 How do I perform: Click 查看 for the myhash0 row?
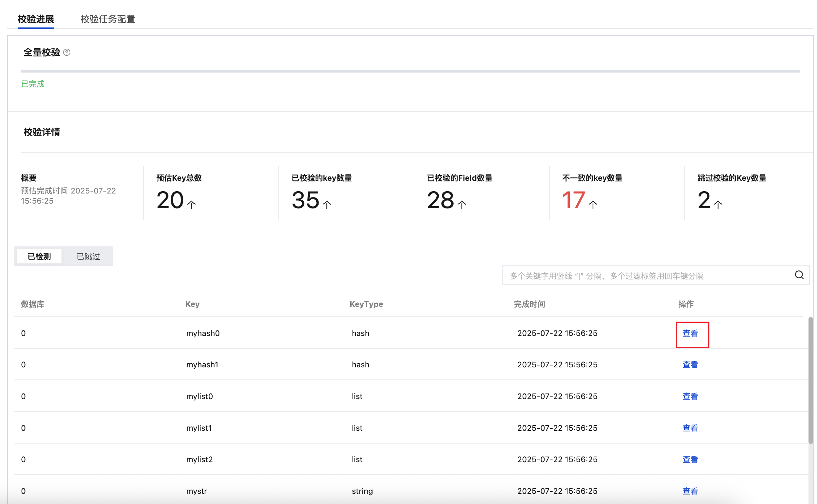click(690, 333)
